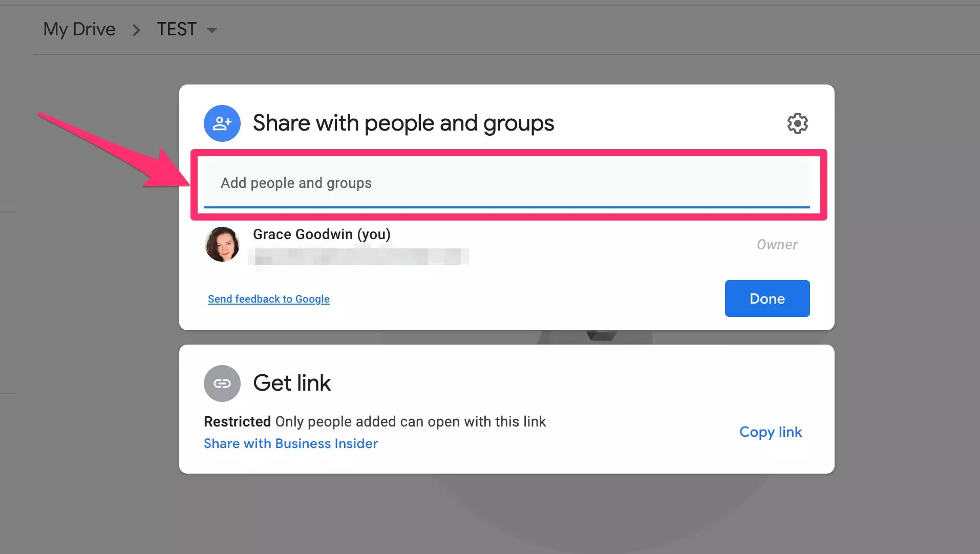Click Grace Goodwin's profile picture
Screen dimensions: 980x554
click(222, 244)
